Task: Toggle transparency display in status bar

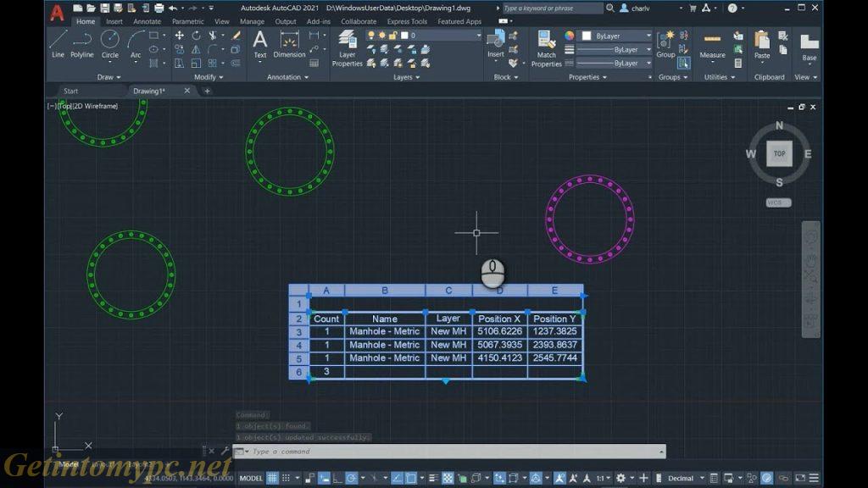Action: pos(448,478)
